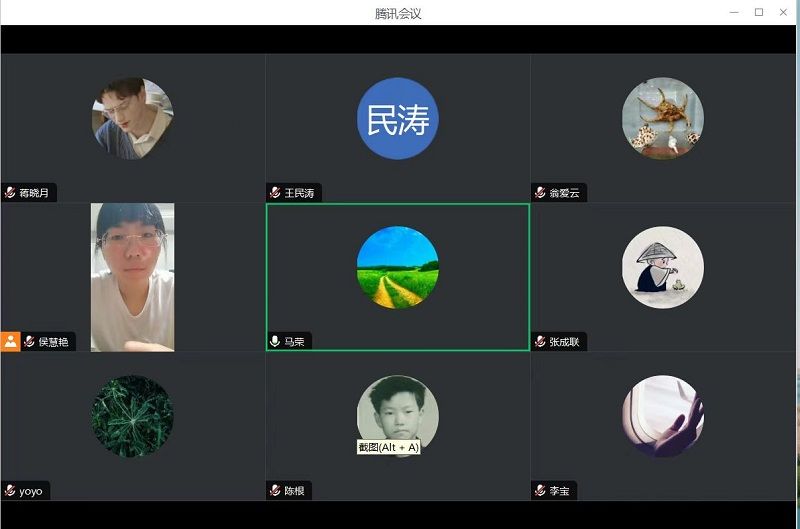
Task: Click the airplane window avatar of 李宝
Action: coord(662,416)
